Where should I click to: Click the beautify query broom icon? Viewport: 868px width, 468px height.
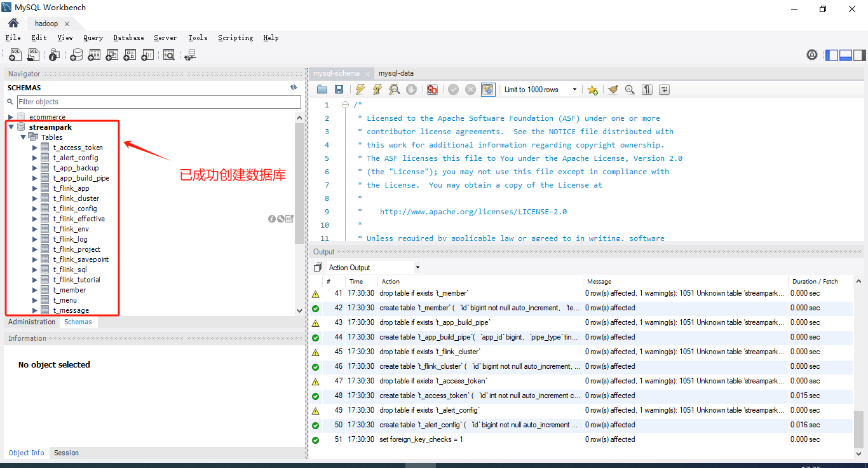(613, 90)
